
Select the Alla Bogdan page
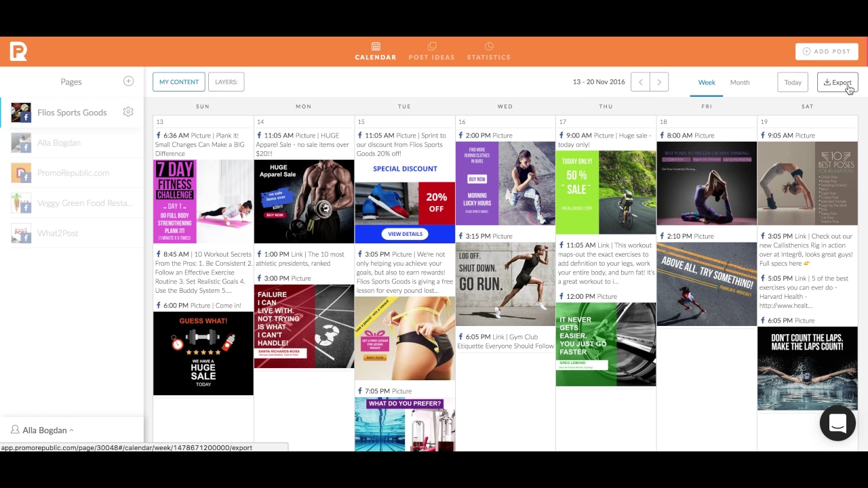tap(72, 143)
